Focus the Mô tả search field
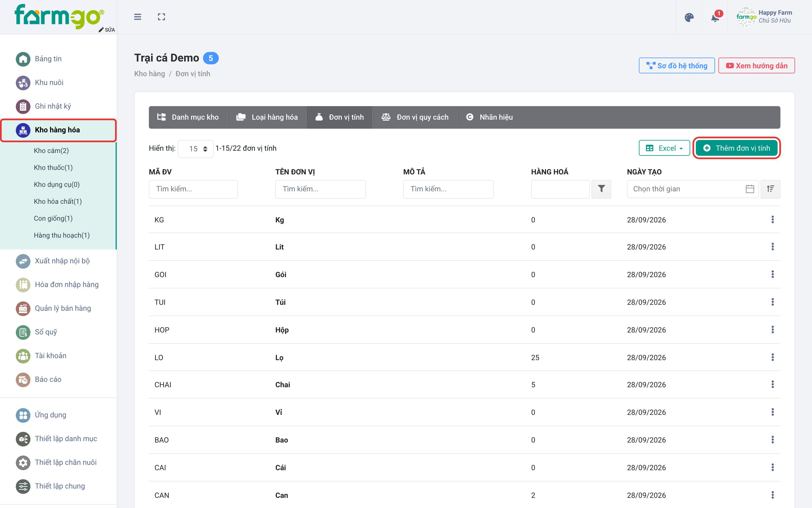Screen dimensions: 812x508 [x=448, y=189]
